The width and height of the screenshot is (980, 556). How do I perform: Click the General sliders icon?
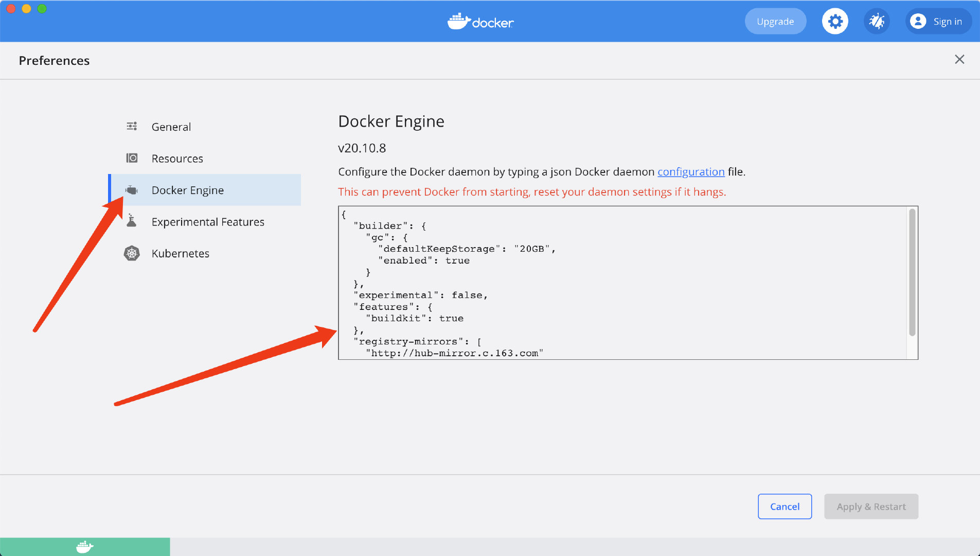tap(132, 126)
